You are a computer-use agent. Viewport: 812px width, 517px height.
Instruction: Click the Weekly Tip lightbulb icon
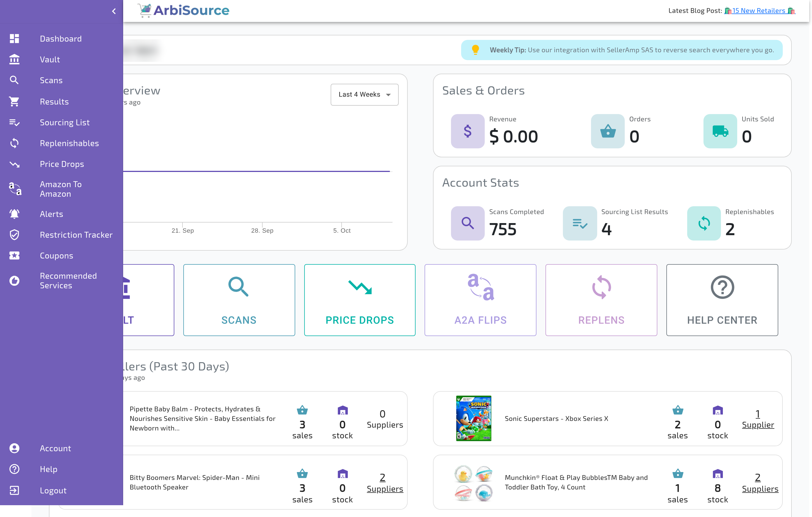475,50
